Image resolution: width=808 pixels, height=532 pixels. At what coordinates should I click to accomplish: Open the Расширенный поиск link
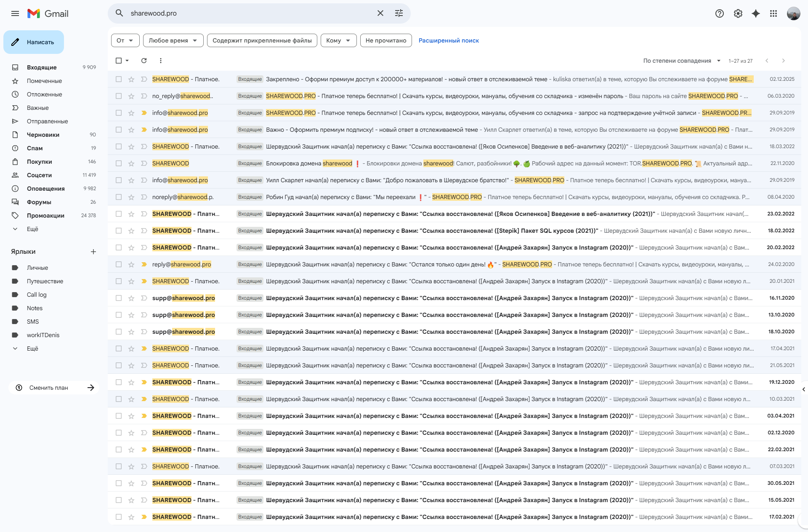click(449, 40)
